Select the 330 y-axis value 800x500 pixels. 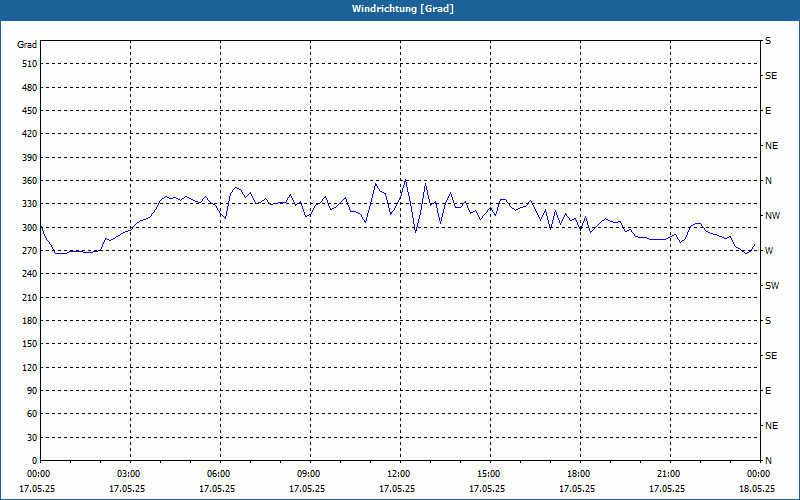coord(30,204)
